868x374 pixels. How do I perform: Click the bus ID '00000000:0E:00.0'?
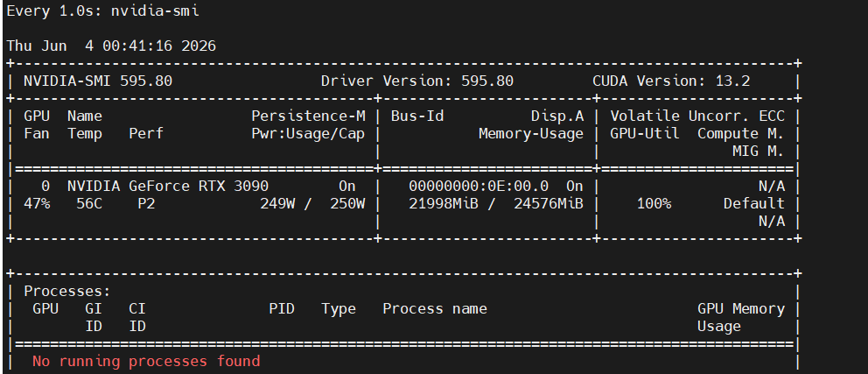(x=479, y=187)
